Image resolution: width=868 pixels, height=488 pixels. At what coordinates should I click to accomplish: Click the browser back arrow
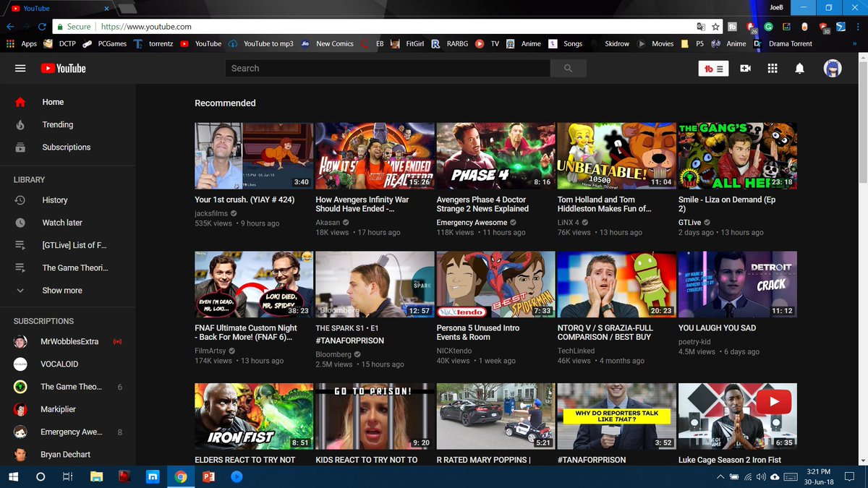point(10,27)
